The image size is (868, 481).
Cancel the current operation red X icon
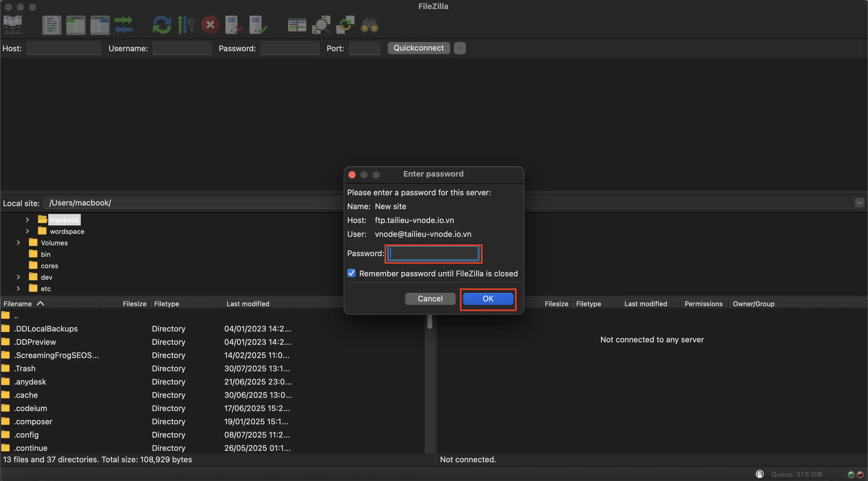[x=210, y=25]
